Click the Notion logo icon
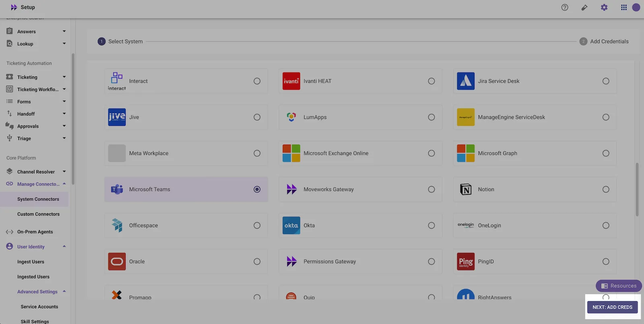This screenshot has height=324, width=644. coord(466,189)
